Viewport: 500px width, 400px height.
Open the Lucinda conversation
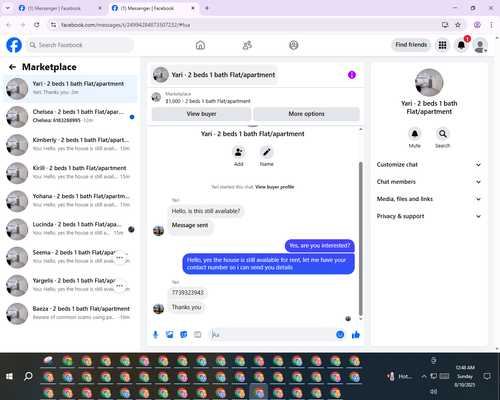point(70,229)
